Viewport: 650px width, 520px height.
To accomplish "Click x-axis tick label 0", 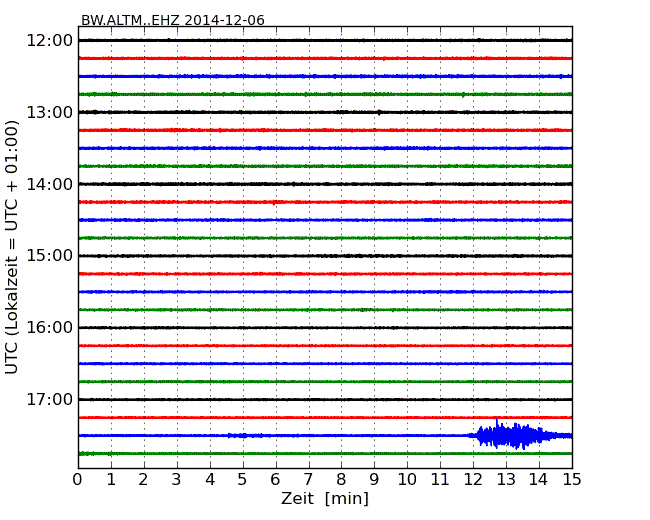I will 78,480.
